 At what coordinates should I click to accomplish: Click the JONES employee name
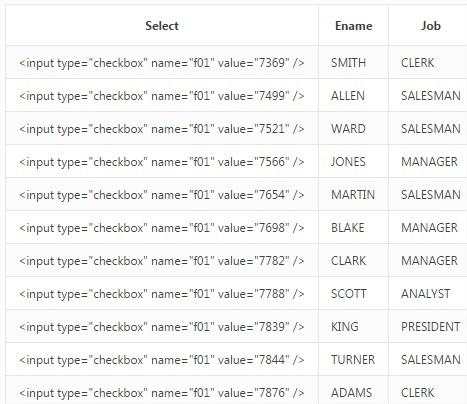(x=348, y=162)
